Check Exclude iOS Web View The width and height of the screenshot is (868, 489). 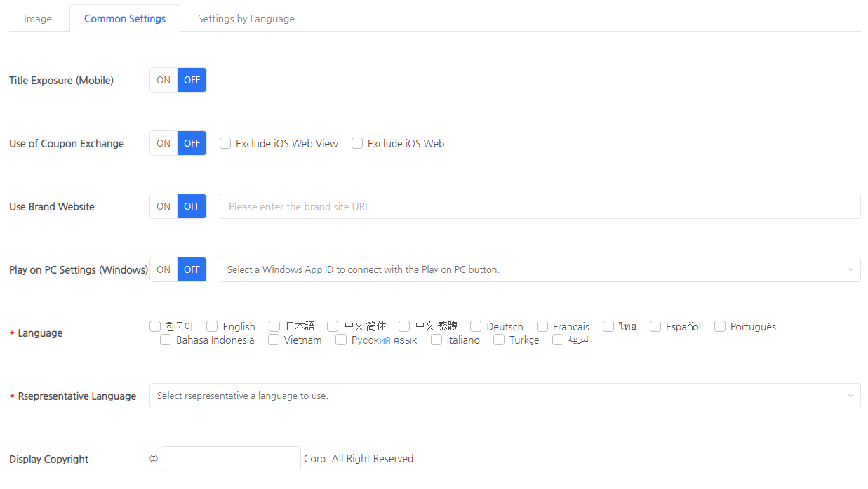(225, 143)
